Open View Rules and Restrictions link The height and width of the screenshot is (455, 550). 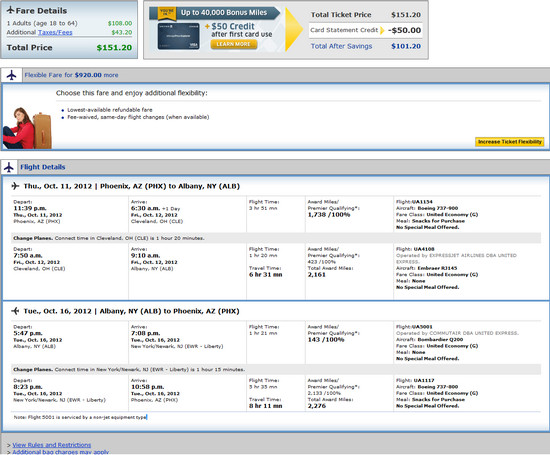coord(52,445)
